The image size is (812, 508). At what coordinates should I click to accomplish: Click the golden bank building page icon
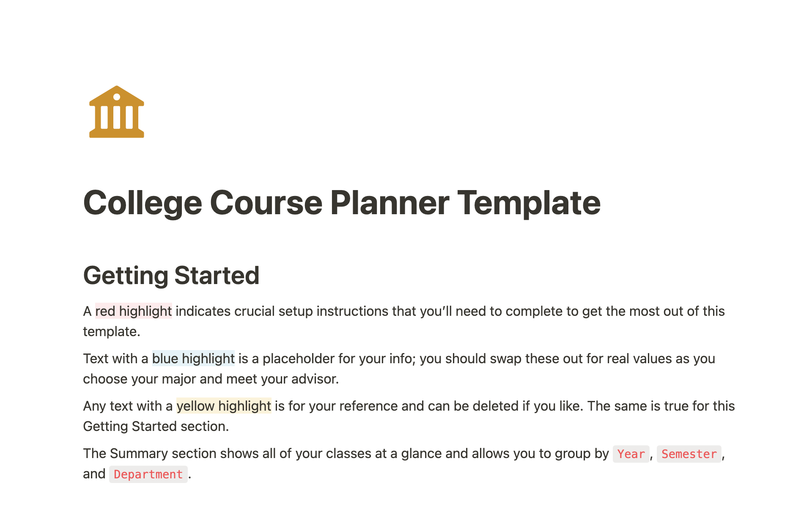(x=117, y=112)
